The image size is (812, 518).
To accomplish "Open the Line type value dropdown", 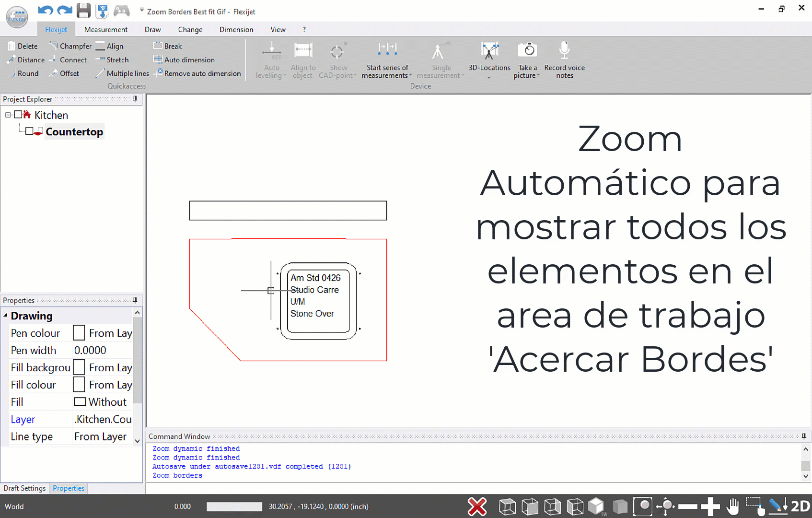I will 103,436.
